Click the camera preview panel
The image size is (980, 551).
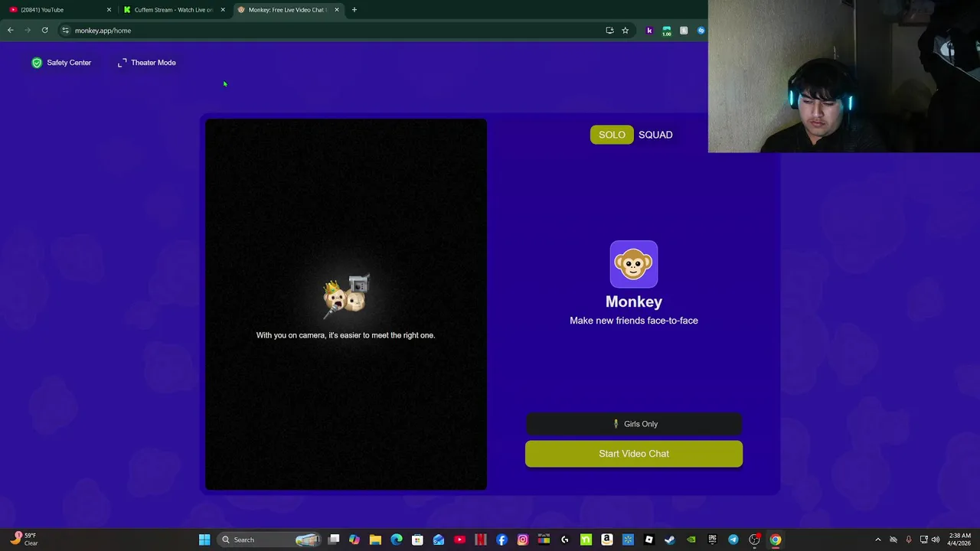click(x=345, y=304)
